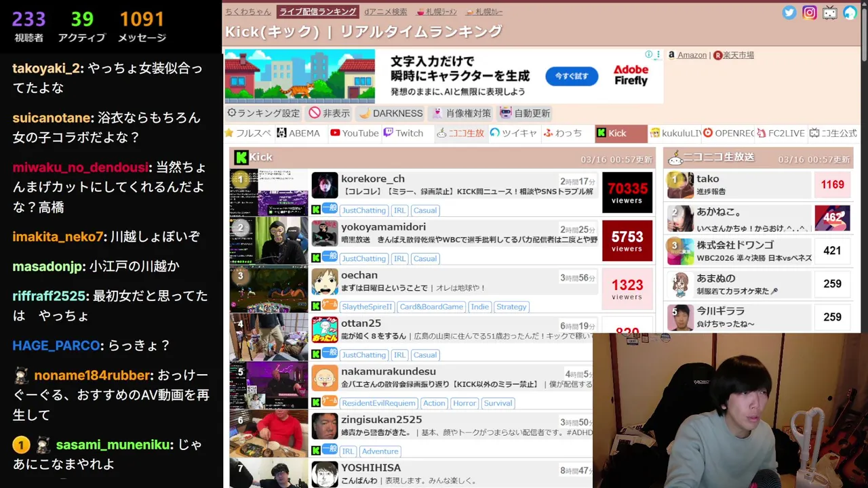The image size is (868, 488).
Task: Switch to the フルスペ tab
Action: tap(248, 134)
